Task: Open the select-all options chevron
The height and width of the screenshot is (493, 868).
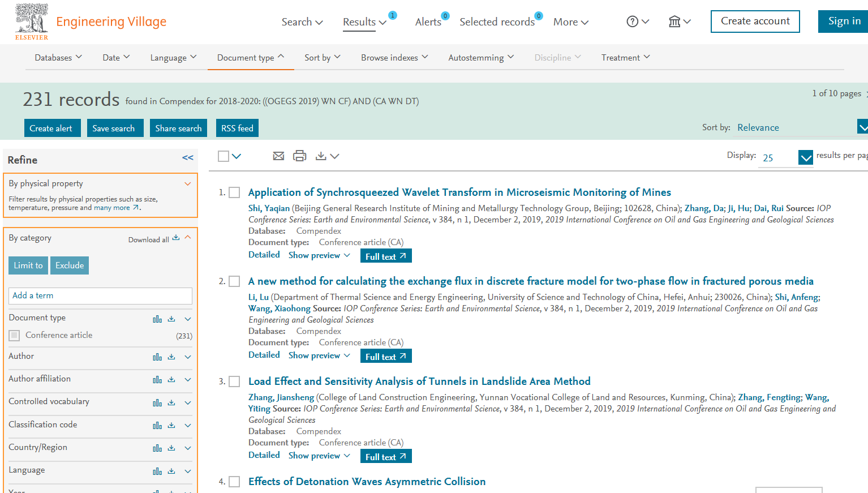Action: (x=237, y=156)
